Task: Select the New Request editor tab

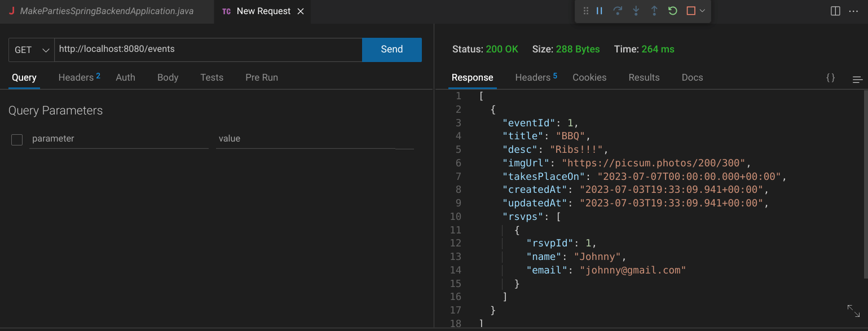Action: pos(262,11)
